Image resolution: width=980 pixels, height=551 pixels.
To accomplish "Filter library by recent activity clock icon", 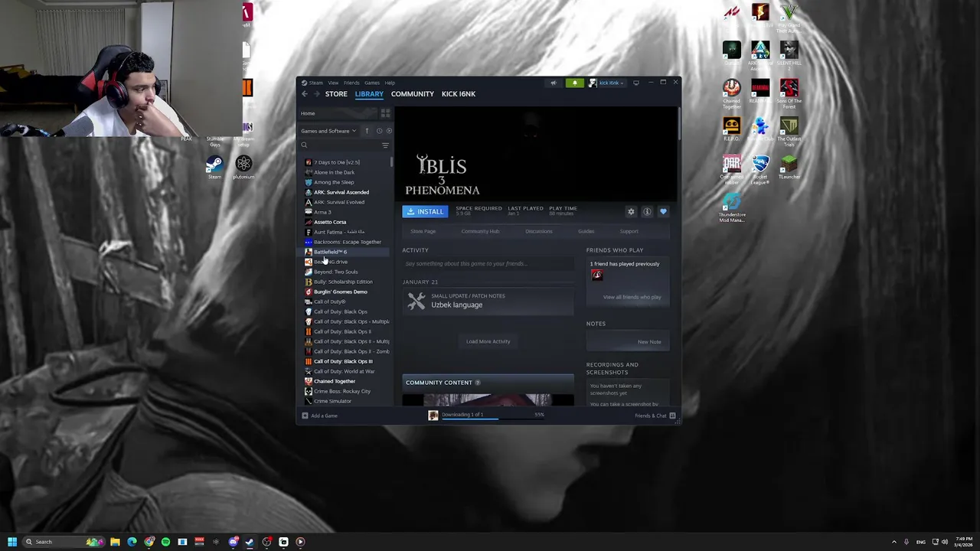I will coord(379,131).
